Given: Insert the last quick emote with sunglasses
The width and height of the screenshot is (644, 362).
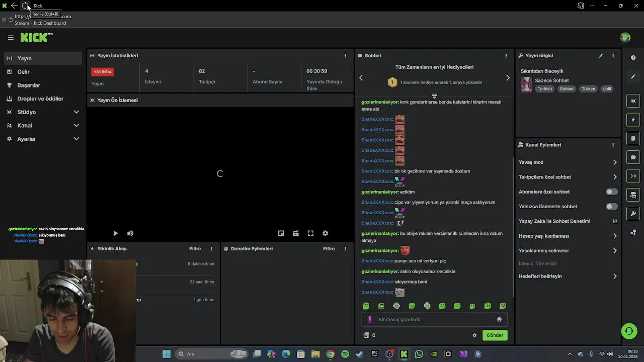Looking at the screenshot, I should pos(503,306).
